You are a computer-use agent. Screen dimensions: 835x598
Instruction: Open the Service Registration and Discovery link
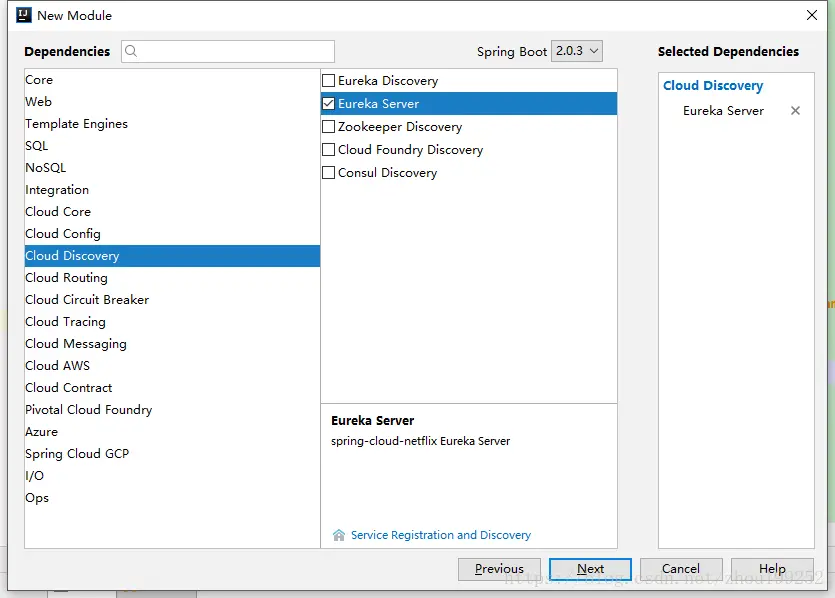pyautogui.click(x=441, y=535)
